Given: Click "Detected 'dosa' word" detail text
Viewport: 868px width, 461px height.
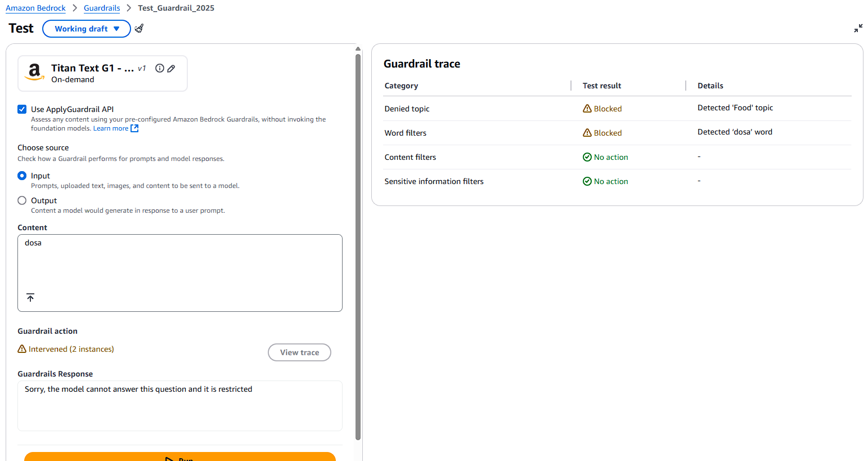Looking at the screenshot, I should [735, 132].
